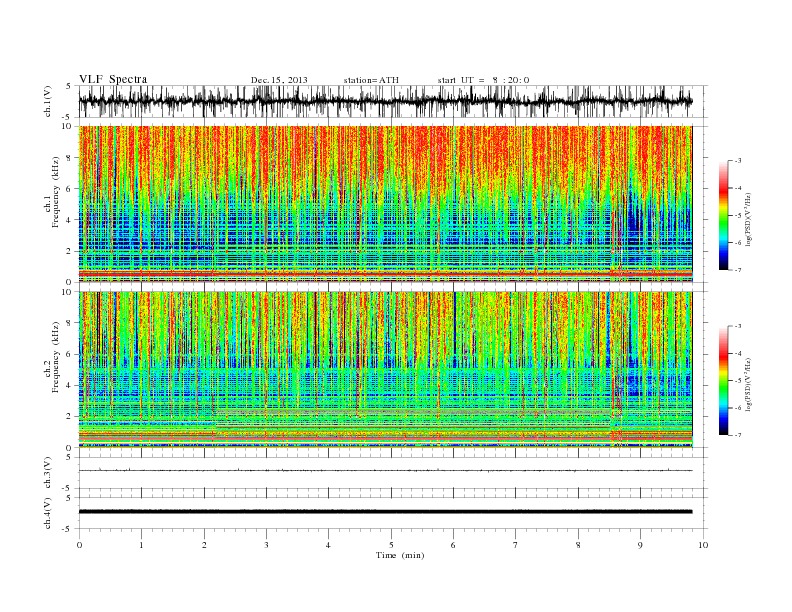This screenshot has width=792, height=612.
Task: Click the "-3" tick on ch.2 colorbar
Action: point(738,326)
